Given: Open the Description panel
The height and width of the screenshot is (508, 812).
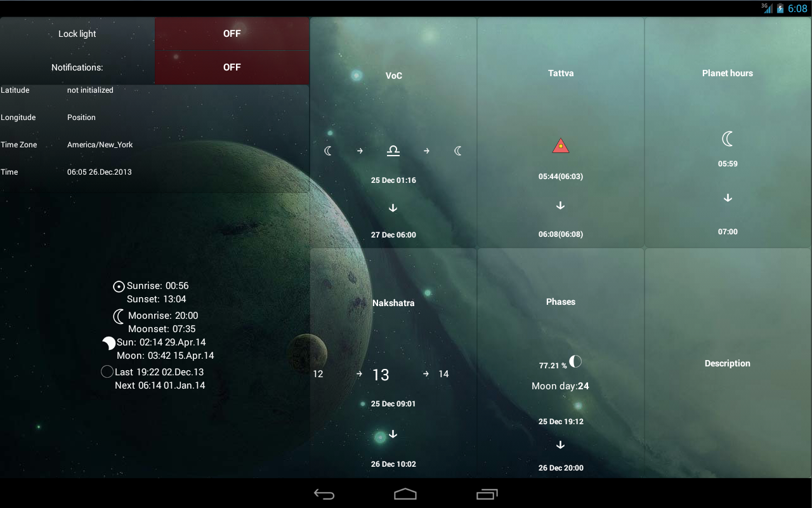Looking at the screenshot, I should 728,363.
